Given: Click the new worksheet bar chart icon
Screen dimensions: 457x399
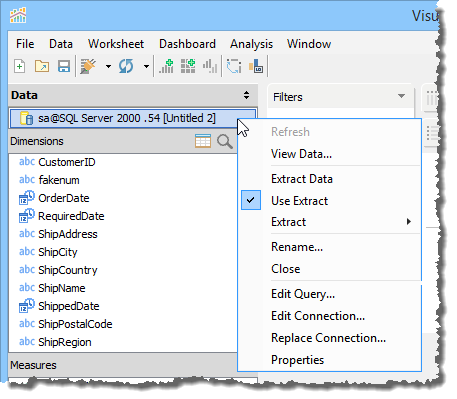Looking at the screenshot, I should pos(166,66).
